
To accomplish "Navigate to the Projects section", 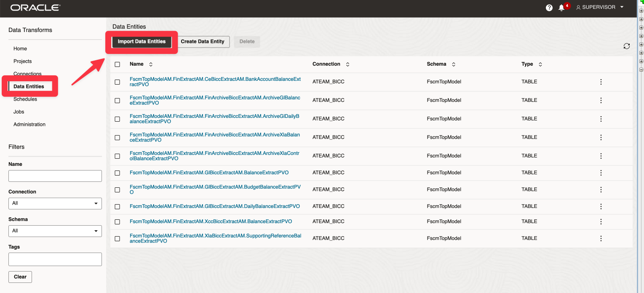I will pyautogui.click(x=22, y=61).
